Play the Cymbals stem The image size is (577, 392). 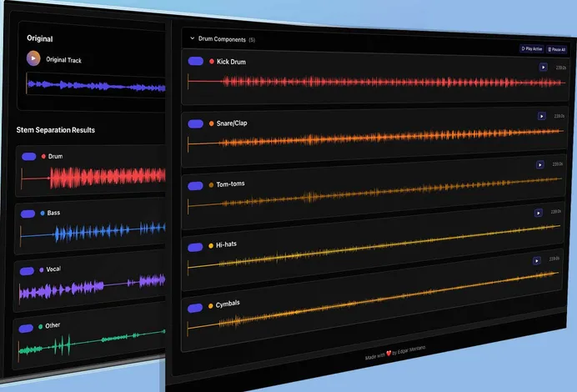pos(538,261)
